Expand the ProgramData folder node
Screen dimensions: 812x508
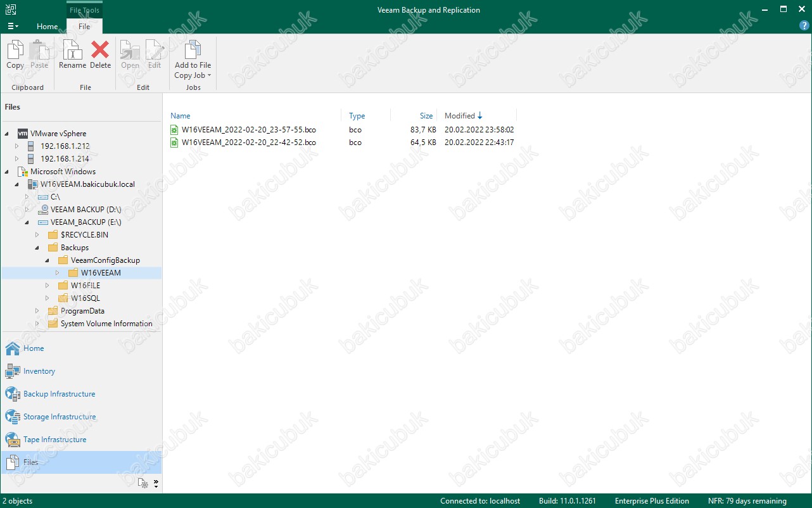(x=37, y=311)
